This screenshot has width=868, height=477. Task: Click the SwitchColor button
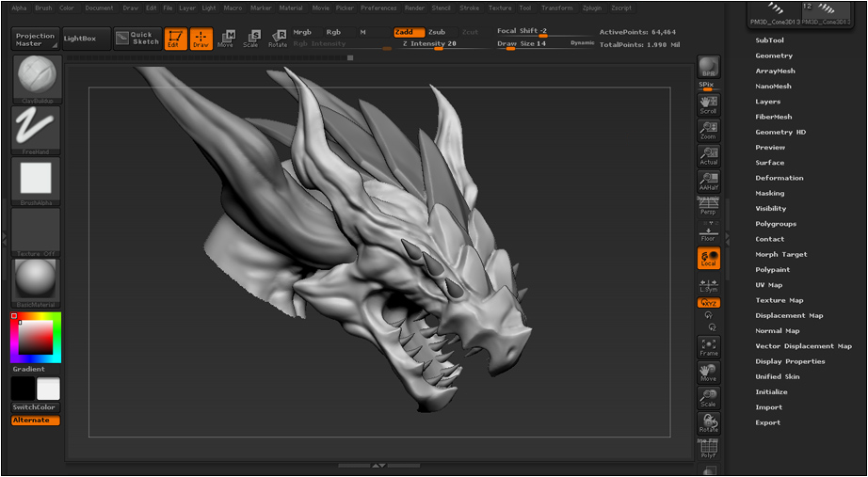click(36, 407)
